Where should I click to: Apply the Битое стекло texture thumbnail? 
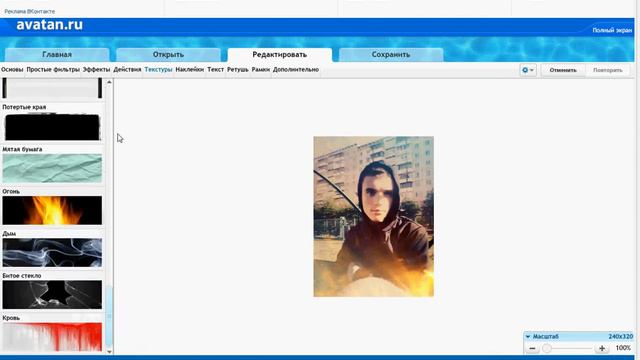pos(52,295)
